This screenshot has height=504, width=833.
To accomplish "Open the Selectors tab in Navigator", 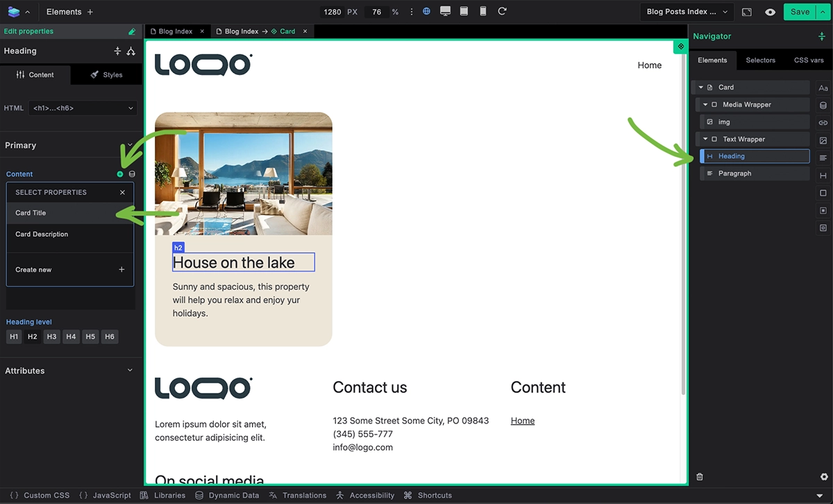I will pyautogui.click(x=760, y=60).
